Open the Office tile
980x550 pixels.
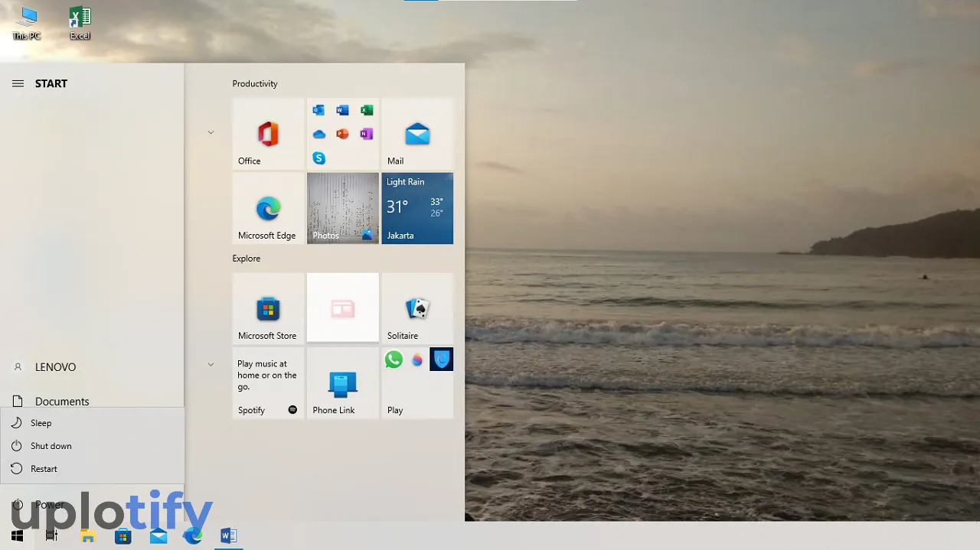point(268,134)
